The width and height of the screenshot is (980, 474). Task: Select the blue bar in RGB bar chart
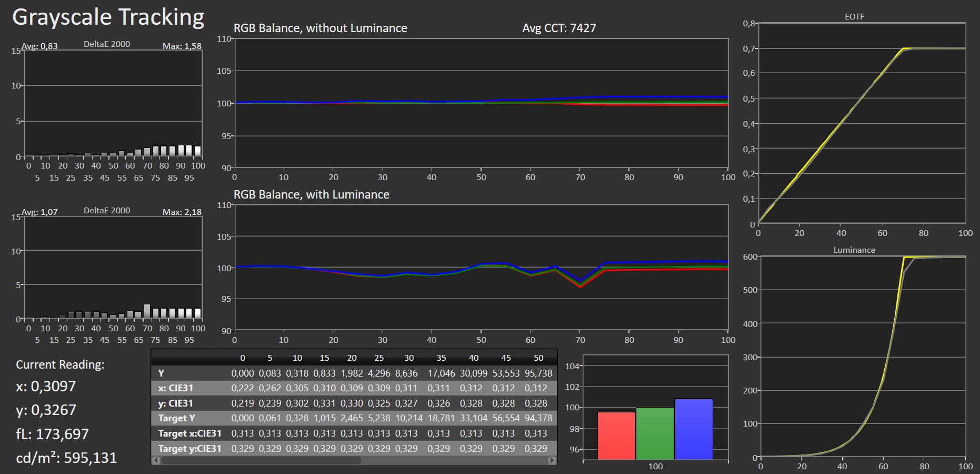693,429
